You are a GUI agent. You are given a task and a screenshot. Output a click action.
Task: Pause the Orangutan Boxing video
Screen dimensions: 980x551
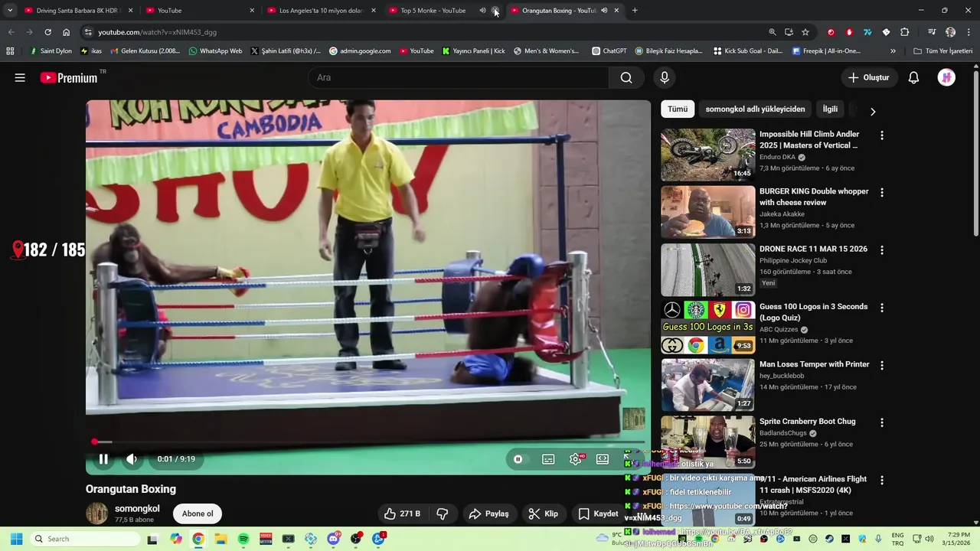pyautogui.click(x=103, y=459)
